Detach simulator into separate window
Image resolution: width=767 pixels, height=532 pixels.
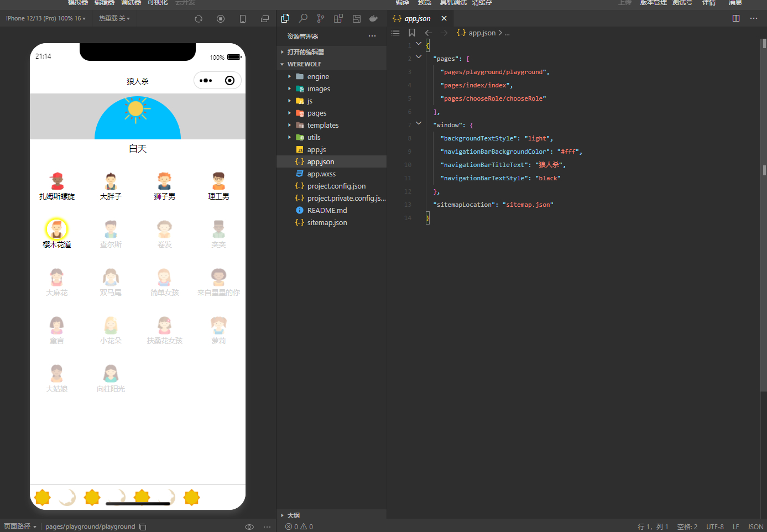click(265, 19)
